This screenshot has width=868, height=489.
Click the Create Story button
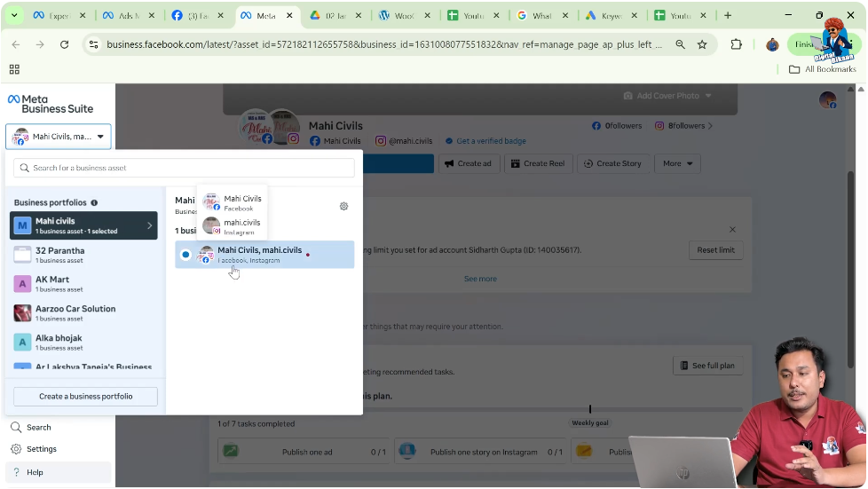[x=613, y=163]
